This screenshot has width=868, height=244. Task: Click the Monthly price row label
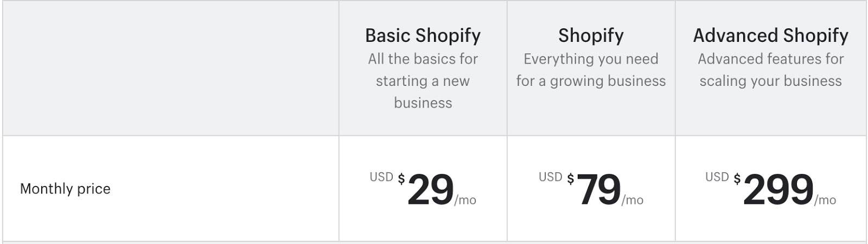point(65,189)
